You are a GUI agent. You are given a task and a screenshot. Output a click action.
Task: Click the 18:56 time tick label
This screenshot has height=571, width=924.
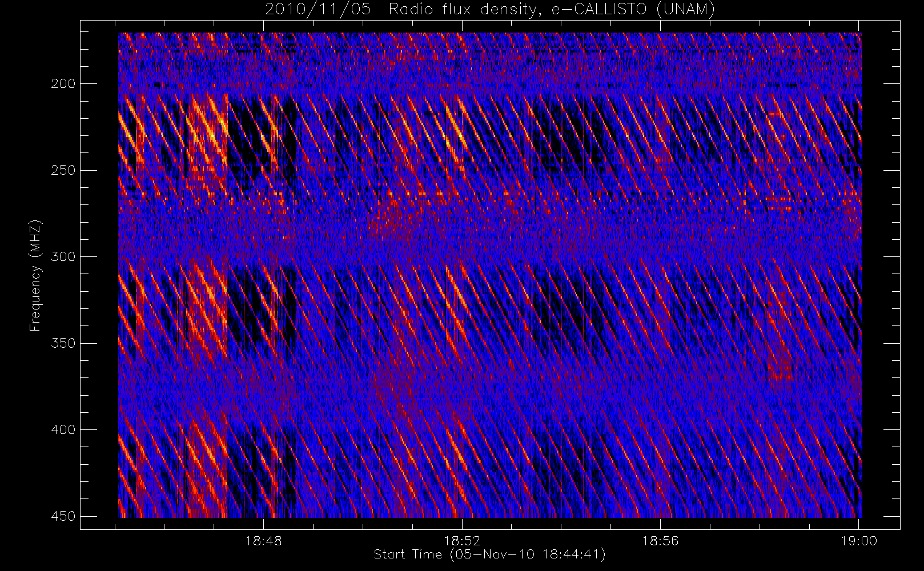(660, 541)
